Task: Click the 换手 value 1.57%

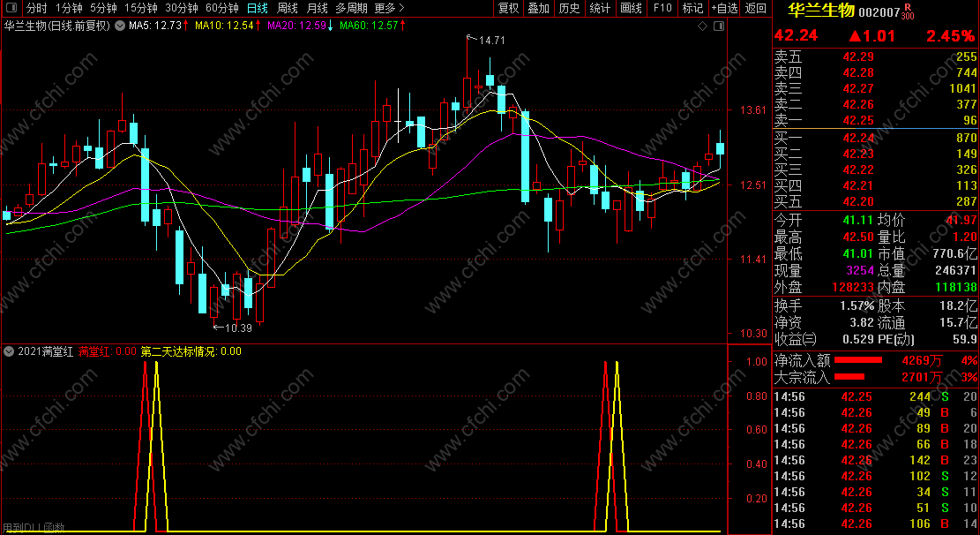Action: coord(857,306)
